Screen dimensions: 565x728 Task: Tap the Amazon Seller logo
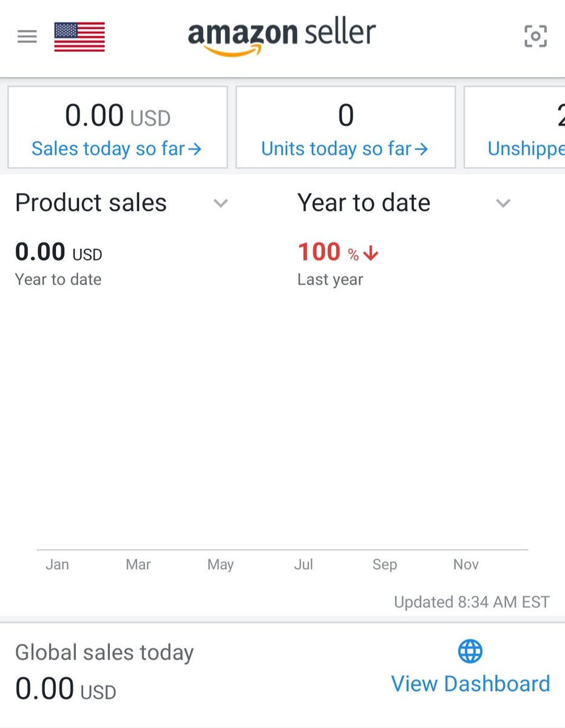(x=282, y=38)
